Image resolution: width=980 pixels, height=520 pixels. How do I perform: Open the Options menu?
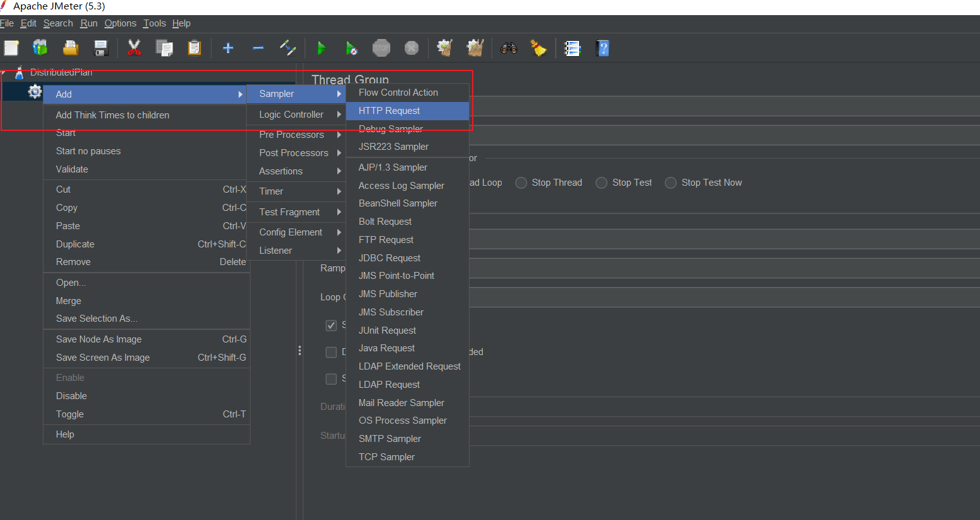tap(120, 23)
